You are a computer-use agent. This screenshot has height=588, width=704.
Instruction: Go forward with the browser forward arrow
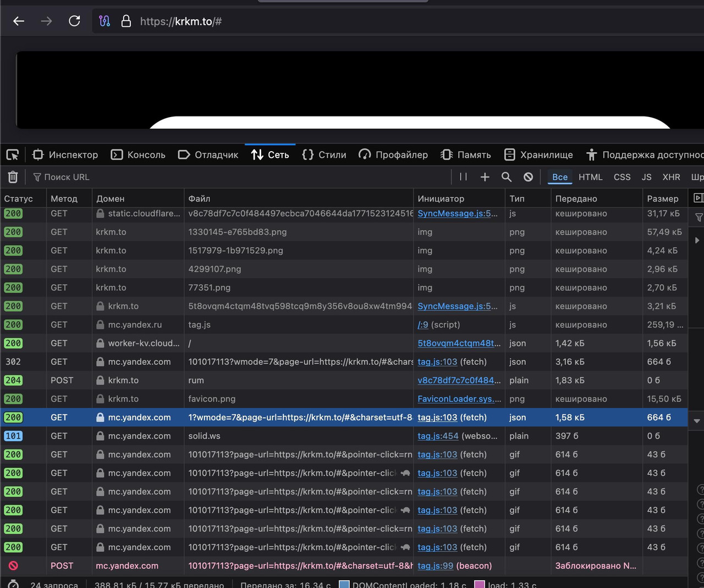47,21
